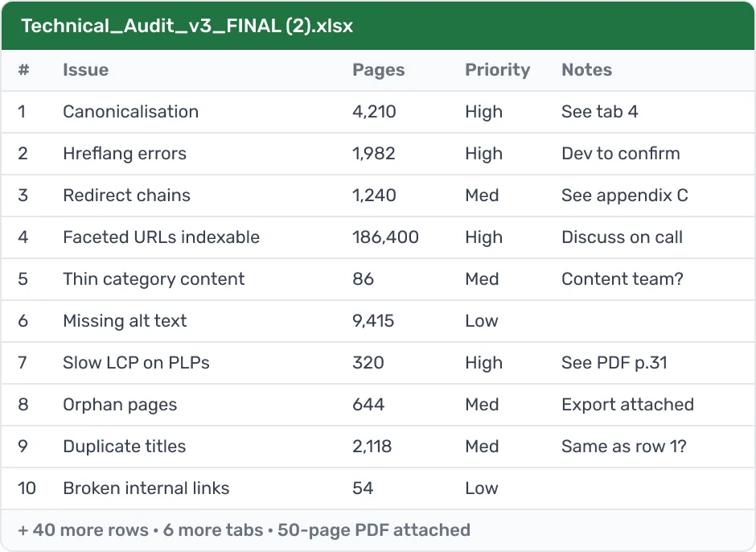Click Low priority in Broken internal links row
The height and width of the screenshot is (552, 756).
(x=482, y=488)
